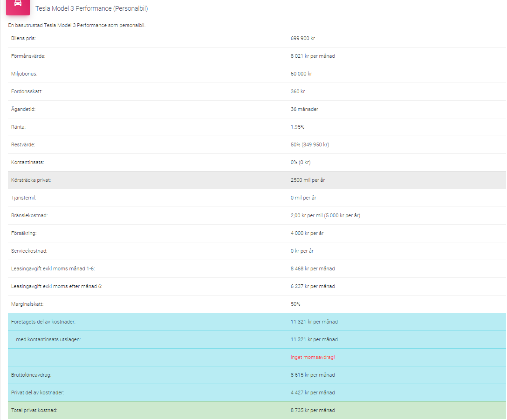The image size is (507, 420).
Task: Select value '6 237 kr per månad'
Action: pyautogui.click(x=313, y=286)
